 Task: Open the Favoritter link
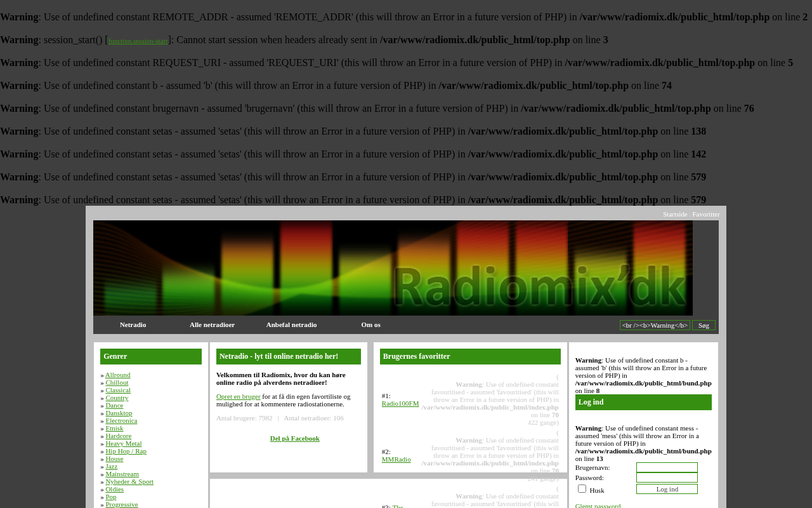706,215
